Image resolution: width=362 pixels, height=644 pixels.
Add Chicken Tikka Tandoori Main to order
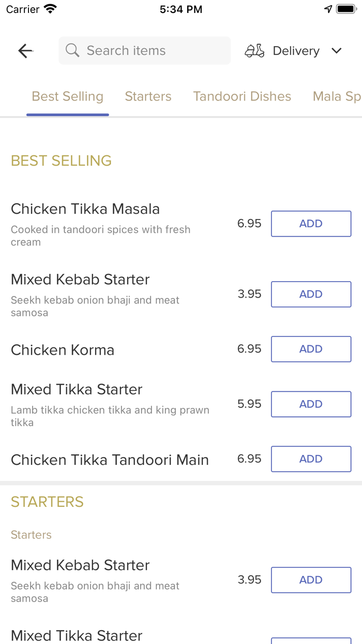pos(311,459)
